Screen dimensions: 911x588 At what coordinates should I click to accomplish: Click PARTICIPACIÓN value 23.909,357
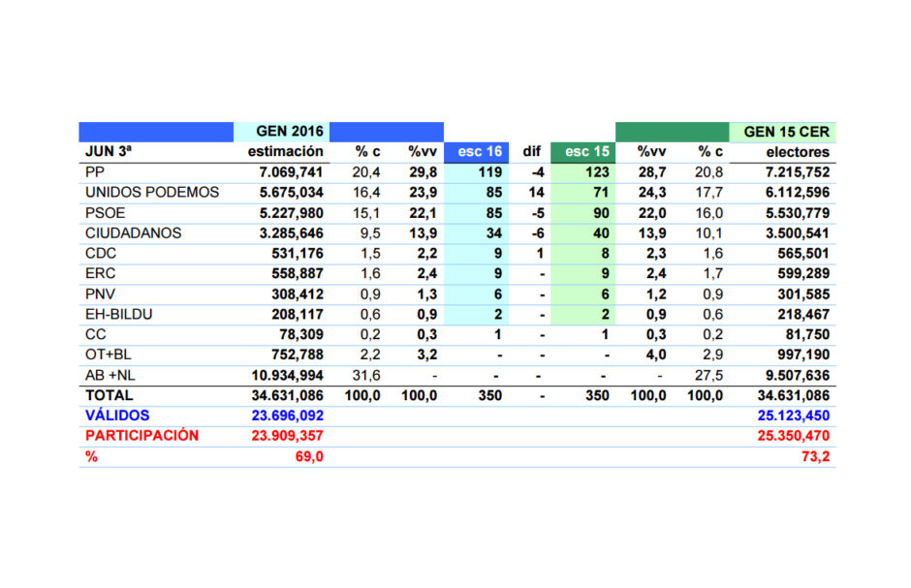pos(288,436)
